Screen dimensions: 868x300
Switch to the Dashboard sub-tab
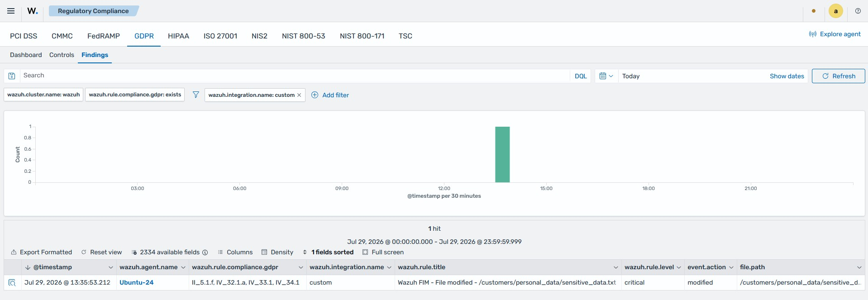pos(26,55)
